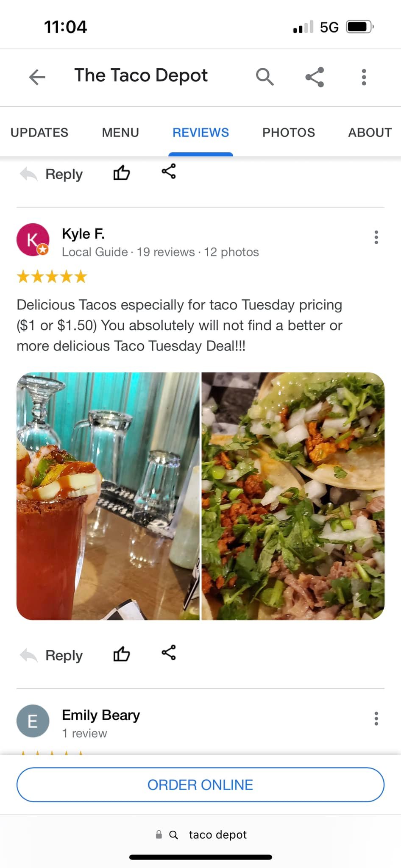The width and height of the screenshot is (401, 868).
Task: View the michelada drink photo
Action: [108, 496]
